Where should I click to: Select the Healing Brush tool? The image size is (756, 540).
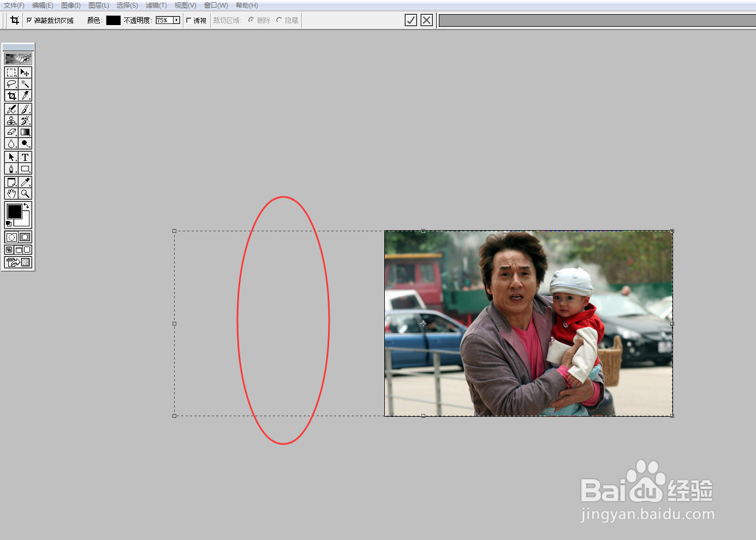[11, 109]
